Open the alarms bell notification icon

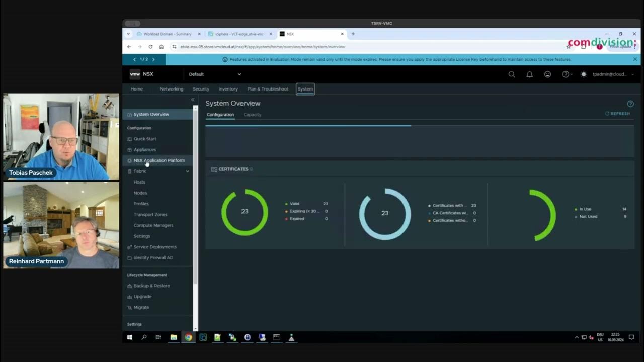pyautogui.click(x=530, y=74)
